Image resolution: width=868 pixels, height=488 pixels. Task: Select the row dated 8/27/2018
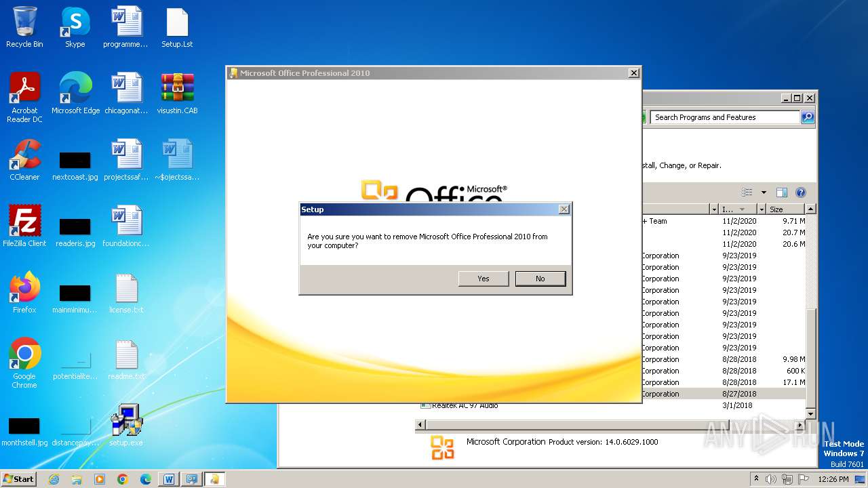(723, 394)
